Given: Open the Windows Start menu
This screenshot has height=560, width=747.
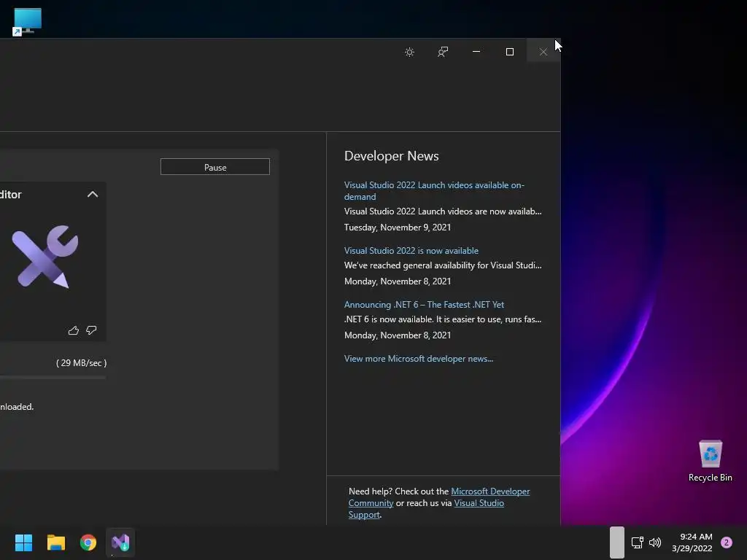Looking at the screenshot, I should 23,542.
